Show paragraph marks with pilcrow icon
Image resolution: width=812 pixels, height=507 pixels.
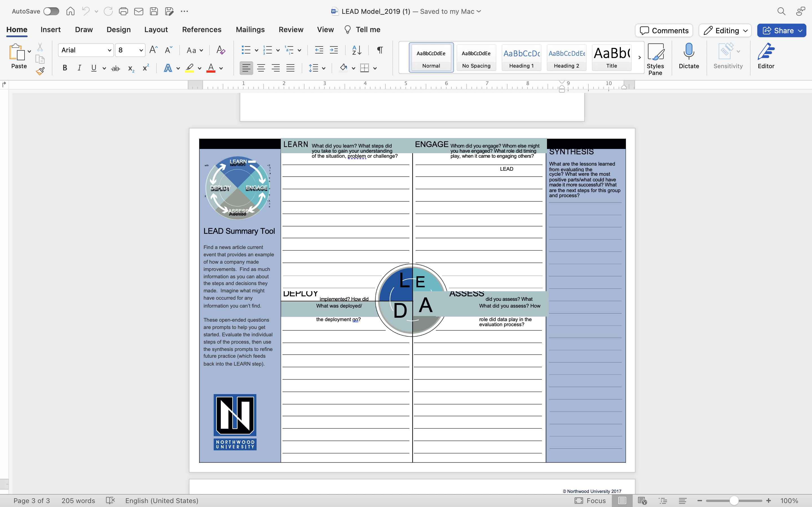[x=380, y=50]
